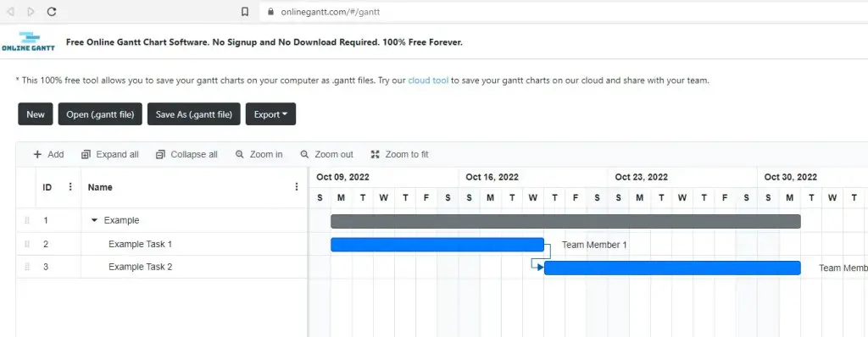Grab the drag handle for row 1

coord(27,220)
